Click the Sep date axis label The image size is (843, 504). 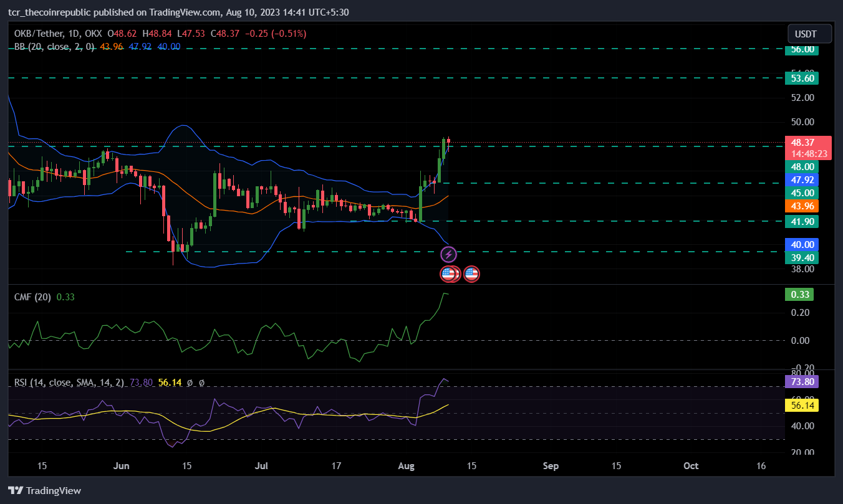coord(550,465)
